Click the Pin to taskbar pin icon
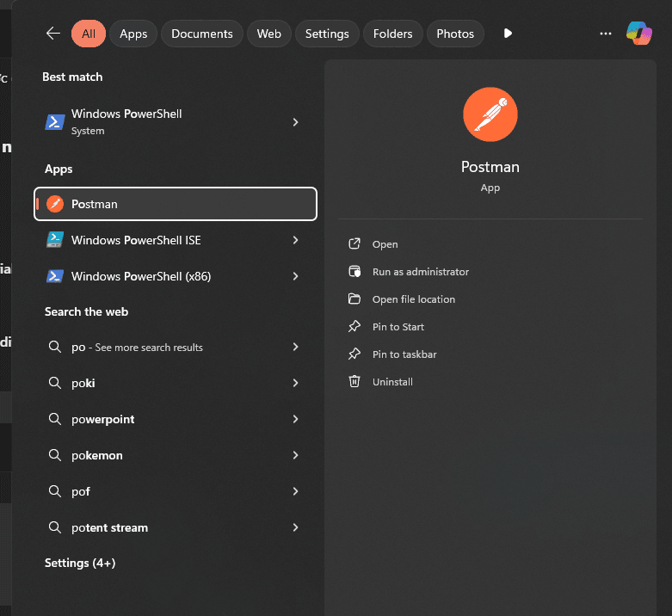This screenshot has height=616, width=672. coord(354,354)
